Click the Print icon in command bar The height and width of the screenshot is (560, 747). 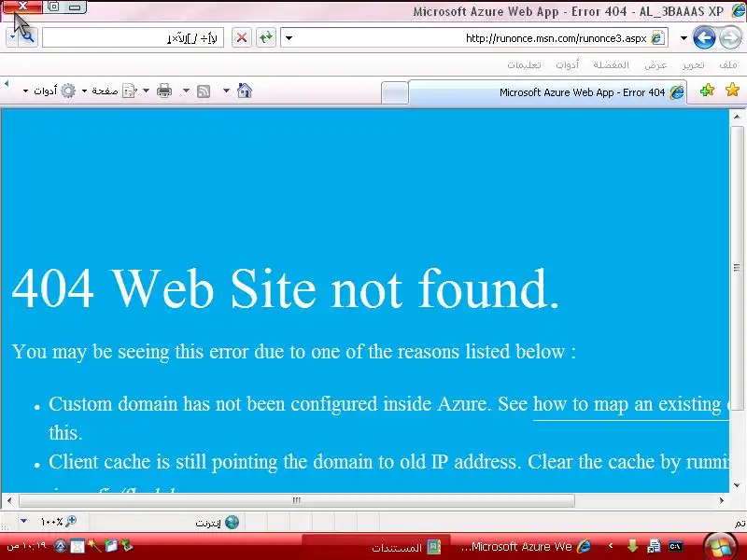(164, 91)
